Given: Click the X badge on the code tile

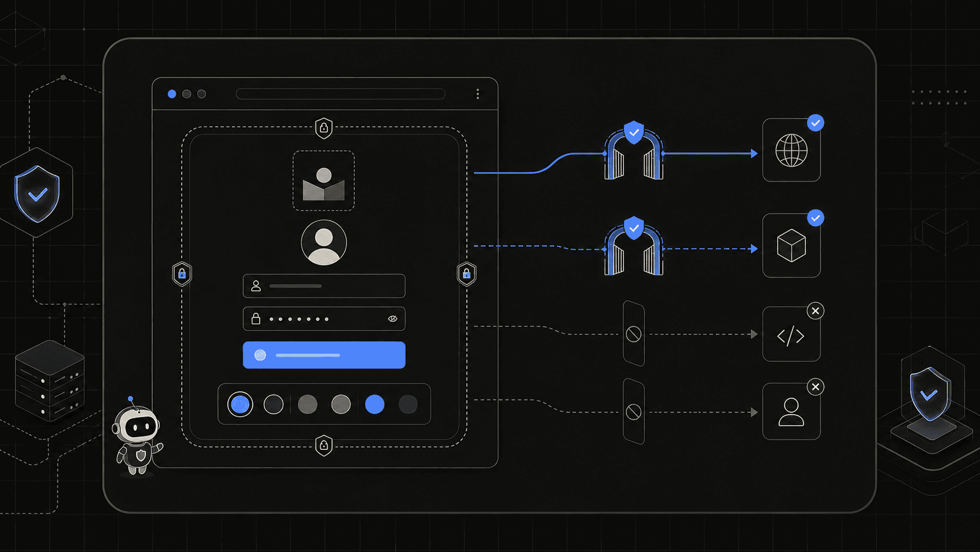Looking at the screenshot, I should [815, 311].
